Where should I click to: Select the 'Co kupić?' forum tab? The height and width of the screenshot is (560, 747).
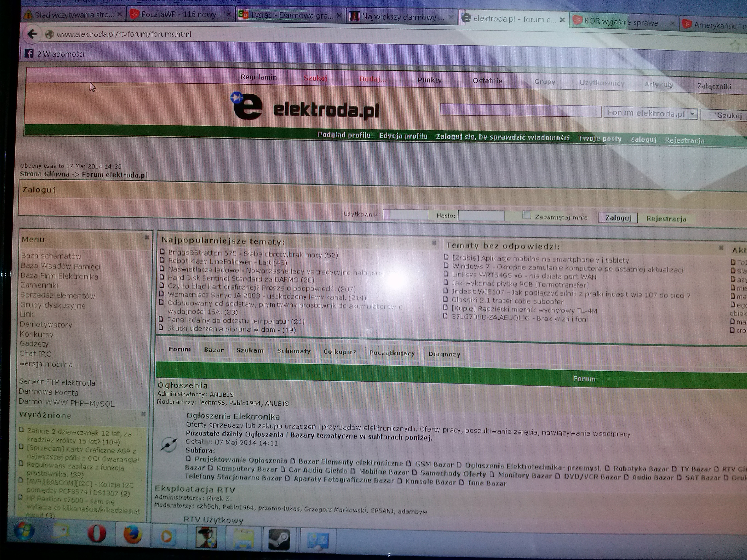(x=340, y=352)
